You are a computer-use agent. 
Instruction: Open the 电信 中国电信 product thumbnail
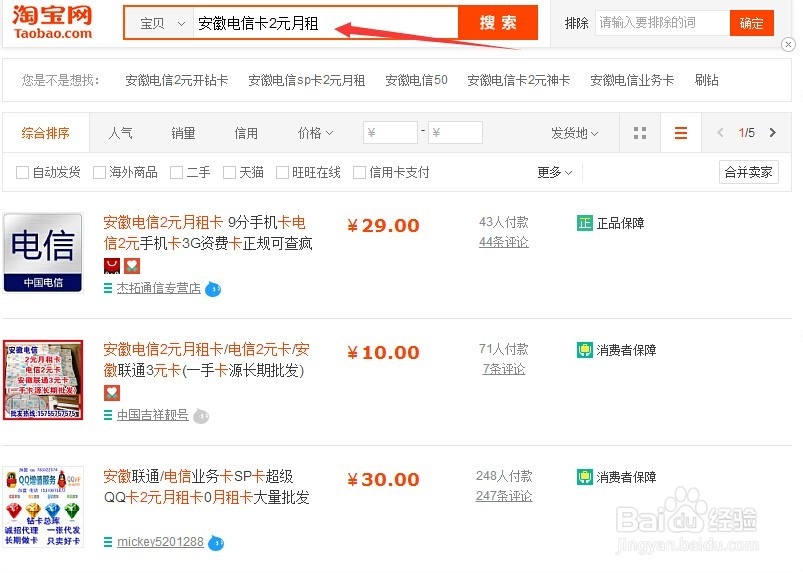pyautogui.click(x=43, y=252)
